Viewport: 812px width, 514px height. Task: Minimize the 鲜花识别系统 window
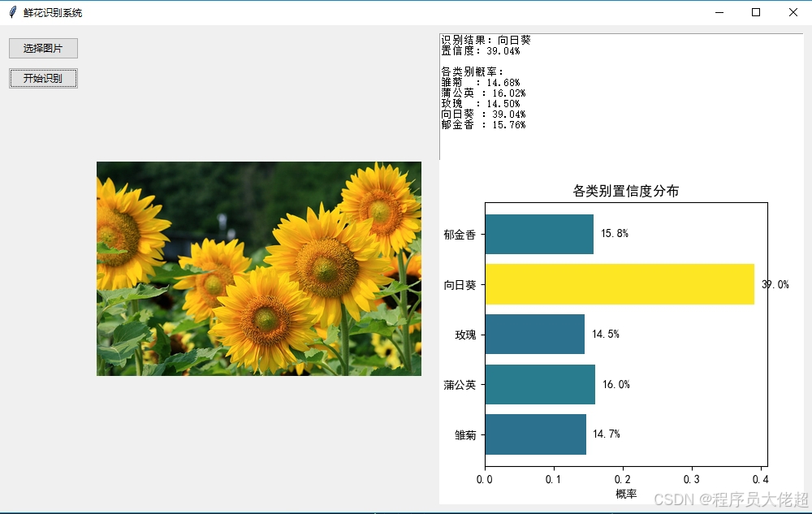(719, 12)
